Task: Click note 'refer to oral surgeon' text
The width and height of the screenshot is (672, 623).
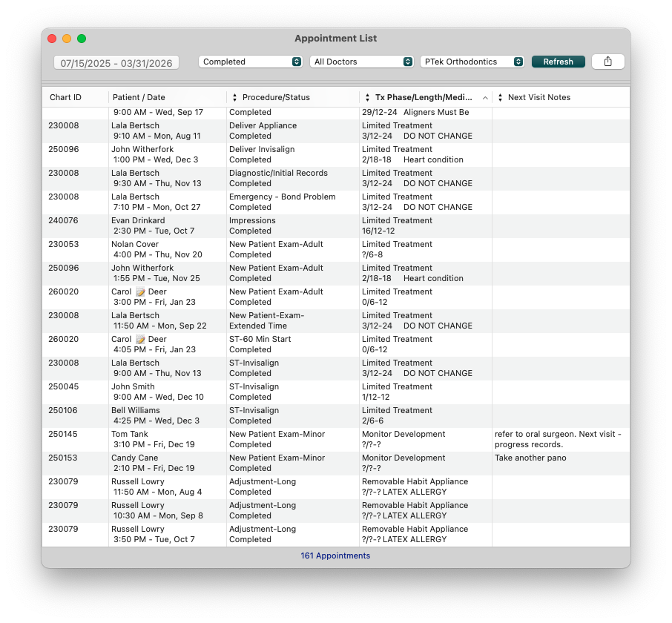Action: pyautogui.click(x=558, y=440)
